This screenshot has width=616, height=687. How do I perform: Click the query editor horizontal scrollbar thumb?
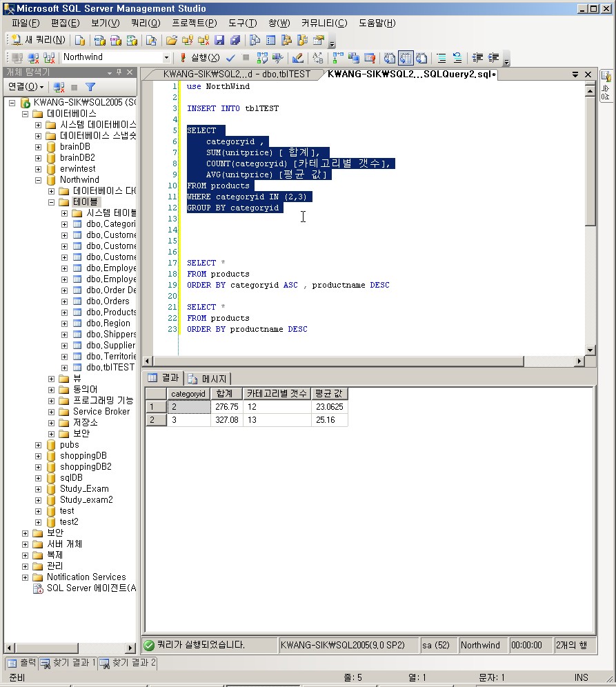[338, 361]
